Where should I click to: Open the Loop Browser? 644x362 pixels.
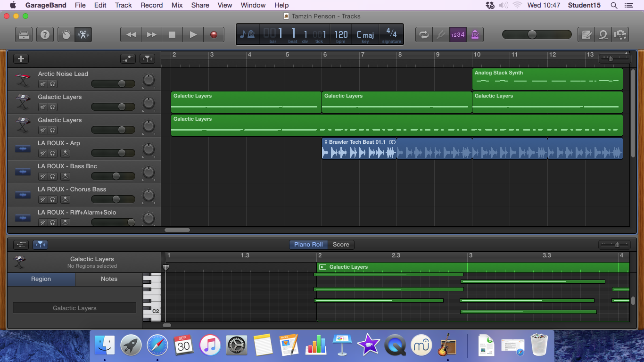603,34
